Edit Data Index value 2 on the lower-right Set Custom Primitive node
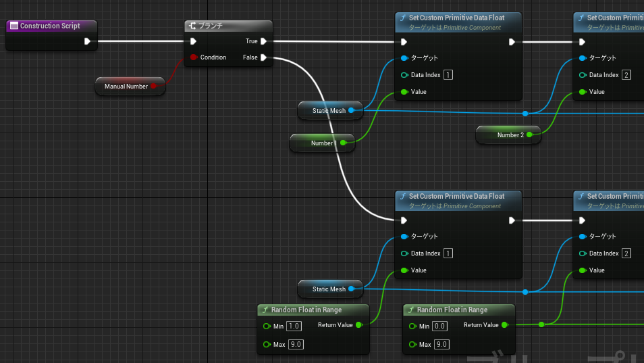 pos(626,253)
